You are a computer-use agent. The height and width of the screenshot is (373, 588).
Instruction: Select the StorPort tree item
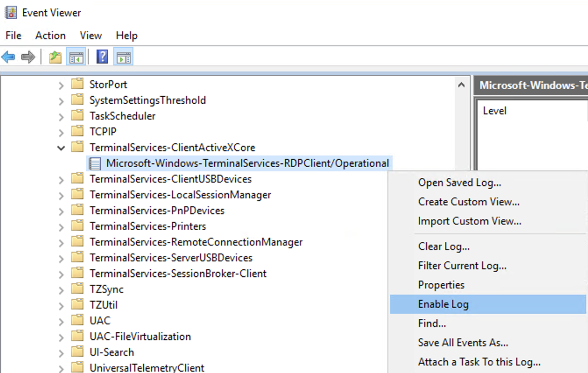(108, 84)
